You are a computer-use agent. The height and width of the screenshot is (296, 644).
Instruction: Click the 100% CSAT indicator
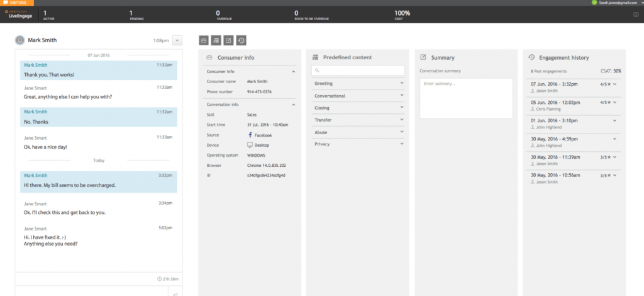tap(402, 15)
